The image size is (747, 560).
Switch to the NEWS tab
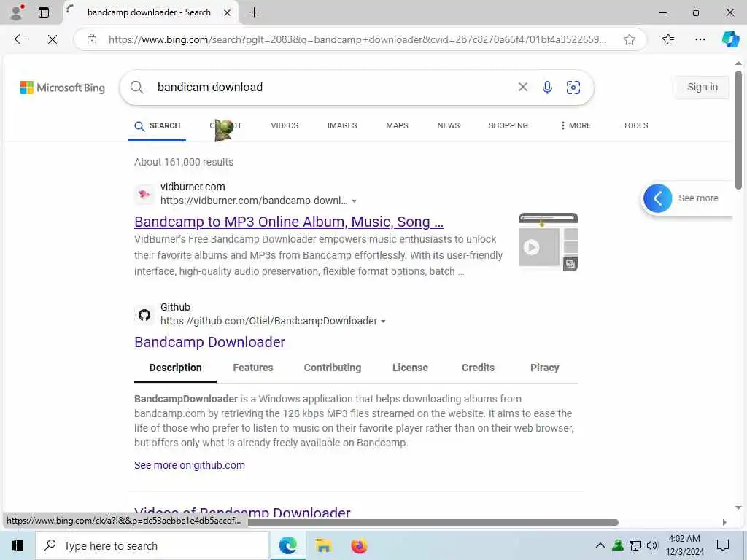tap(449, 125)
